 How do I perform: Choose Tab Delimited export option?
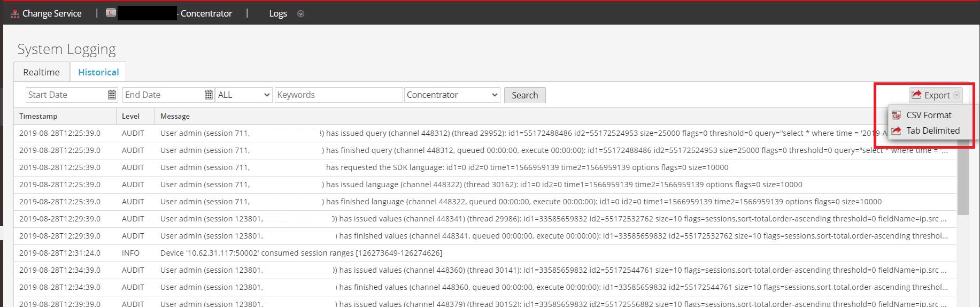coord(929,131)
